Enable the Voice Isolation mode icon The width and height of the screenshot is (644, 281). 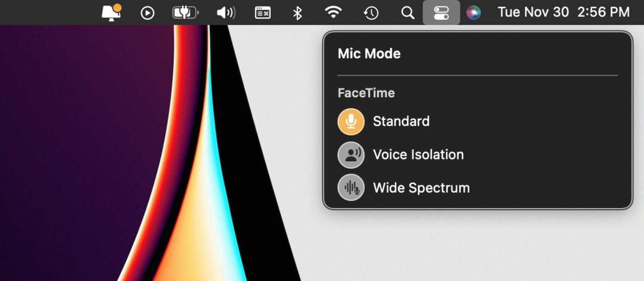point(351,155)
